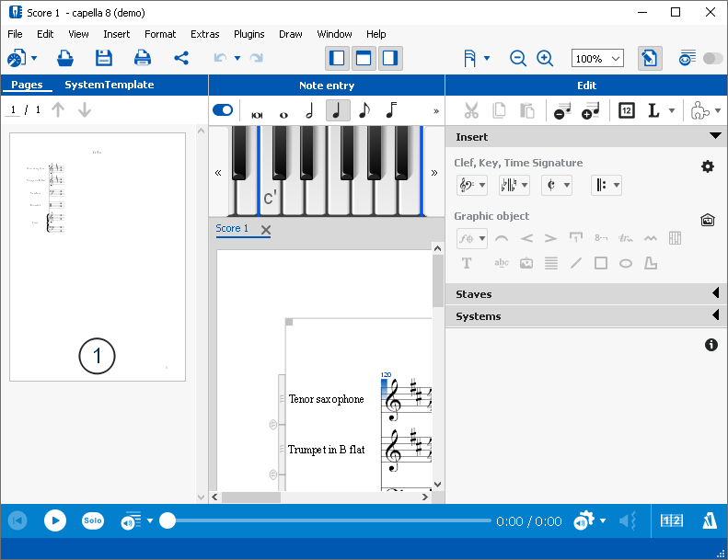Click the Play button
The image size is (728, 560).
55,520
